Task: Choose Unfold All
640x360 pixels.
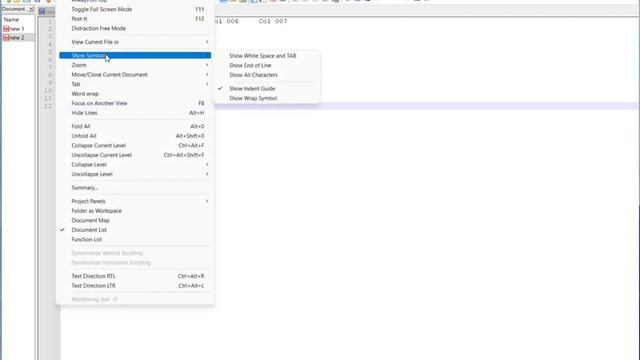Action: click(135, 136)
